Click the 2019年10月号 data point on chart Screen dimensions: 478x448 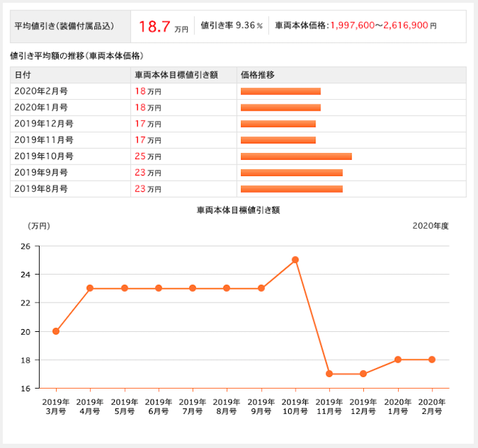(x=295, y=260)
